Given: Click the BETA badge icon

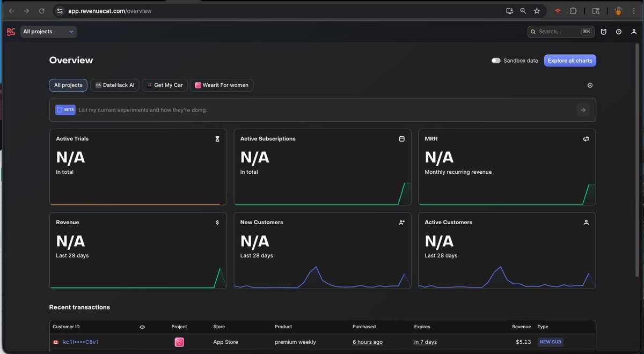Looking at the screenshot, I should (65, 110).
